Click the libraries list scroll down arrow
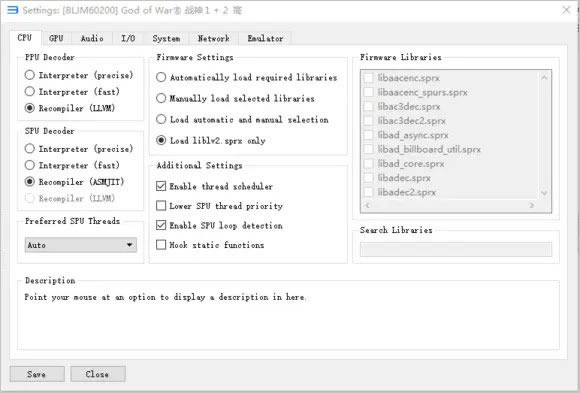 tap(544, 192)
